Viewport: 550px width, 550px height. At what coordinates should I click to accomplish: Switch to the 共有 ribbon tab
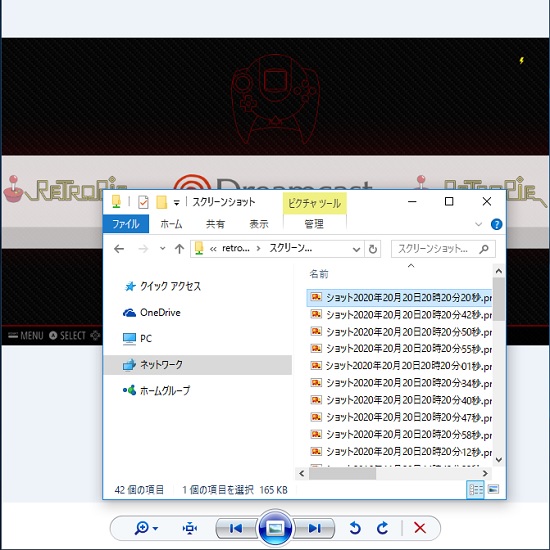pyautogui.click(x=215, y=224)
